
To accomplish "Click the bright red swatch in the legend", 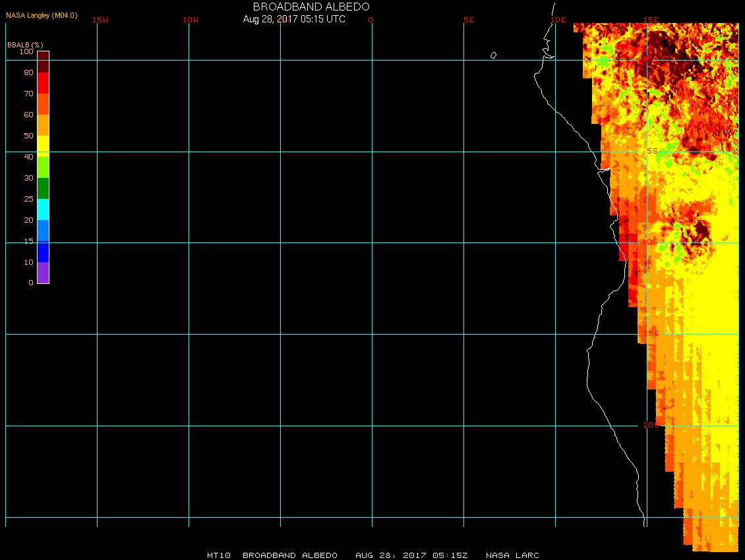I will pyautogui.click(x=43, y=83).
